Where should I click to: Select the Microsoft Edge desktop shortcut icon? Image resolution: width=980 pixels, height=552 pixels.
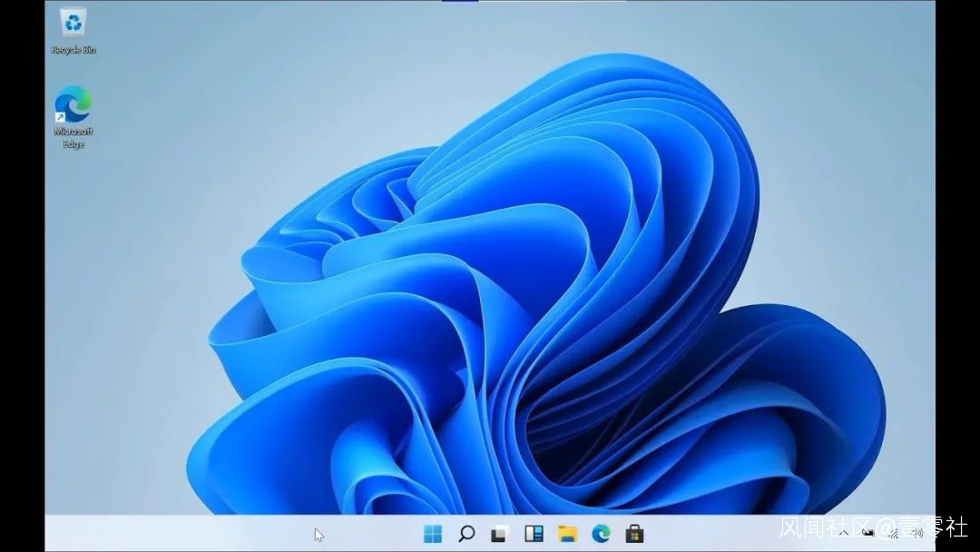[x=73, y=104]
